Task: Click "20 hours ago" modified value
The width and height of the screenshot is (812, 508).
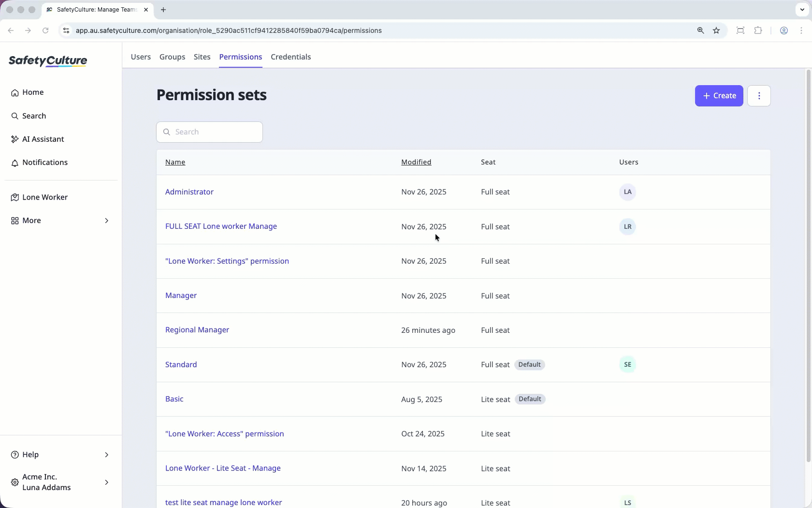Action: (424, 503)
